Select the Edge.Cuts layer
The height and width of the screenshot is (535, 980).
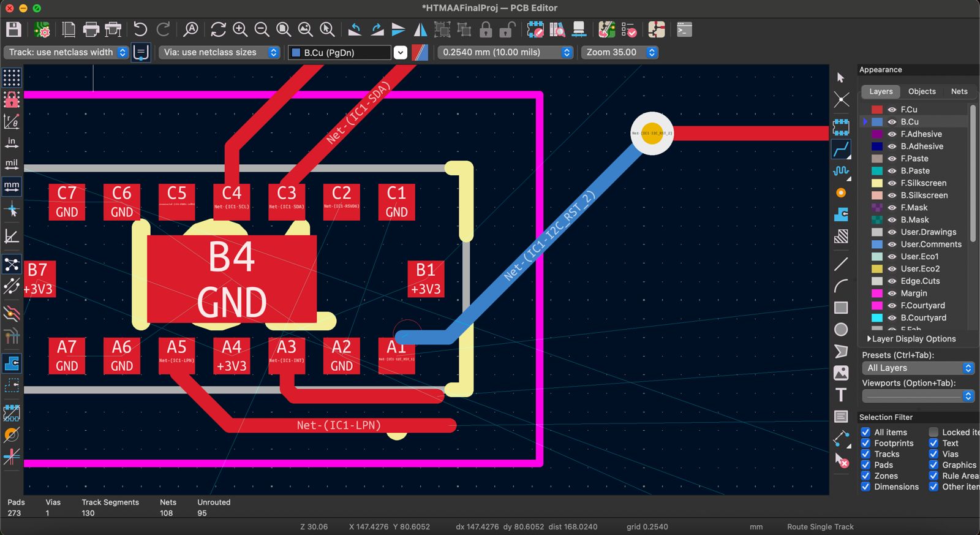pos(920,281)
